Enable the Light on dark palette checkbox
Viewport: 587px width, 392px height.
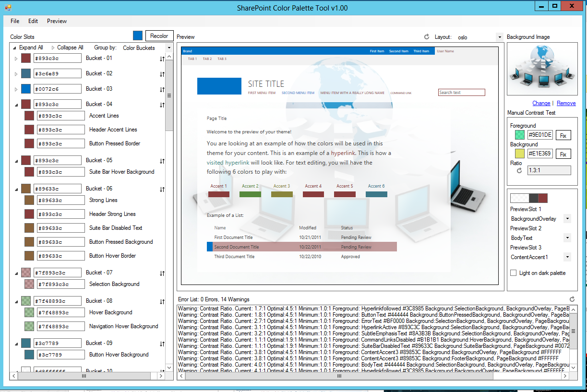click(x=513, y=273)
